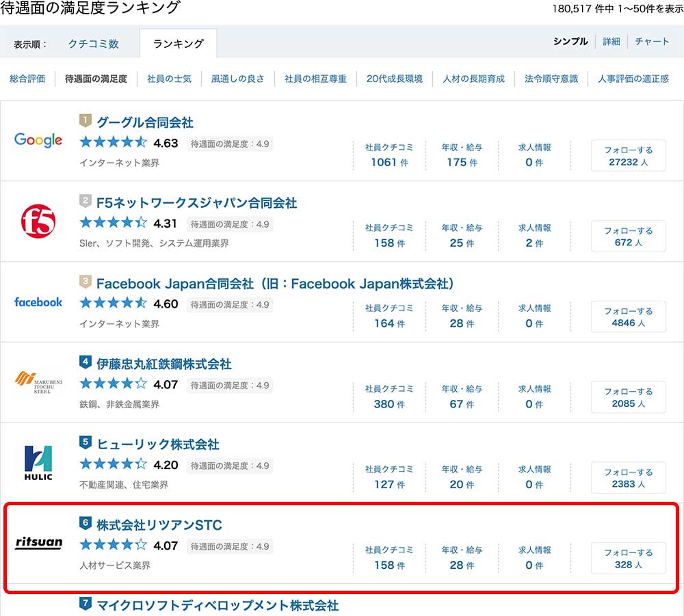This screenshot has height=616, width=684.
Task: Open グーグル合同会社 company page
Action: [x=145, y=123]
